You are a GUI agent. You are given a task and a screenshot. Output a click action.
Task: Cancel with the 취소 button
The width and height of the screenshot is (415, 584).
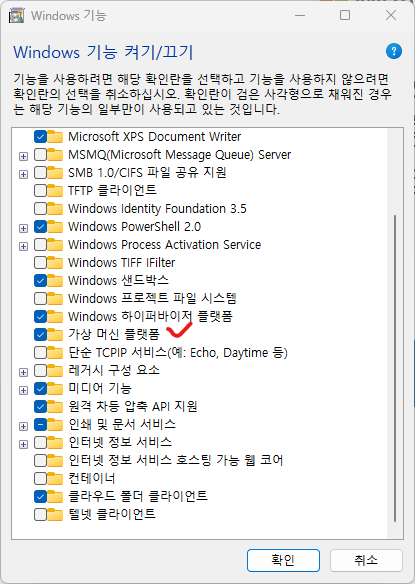[366, 560]
